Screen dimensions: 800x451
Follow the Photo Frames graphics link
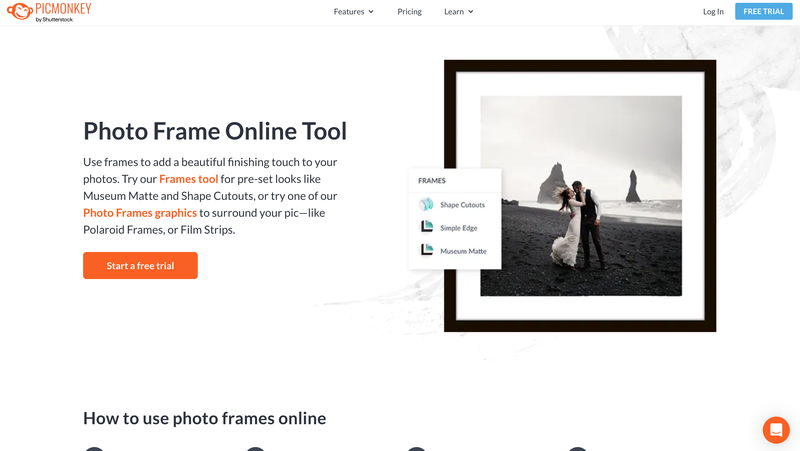[x=140, y=213]
